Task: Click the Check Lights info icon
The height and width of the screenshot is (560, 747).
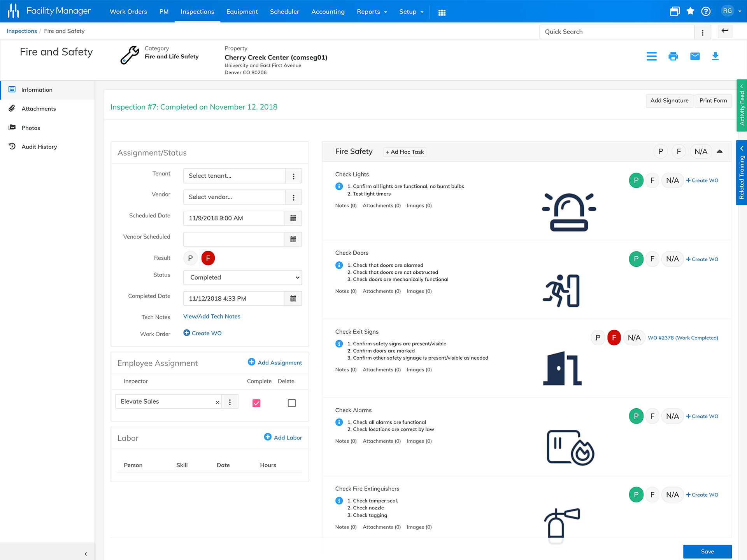Action: click(x=339, y=186)
